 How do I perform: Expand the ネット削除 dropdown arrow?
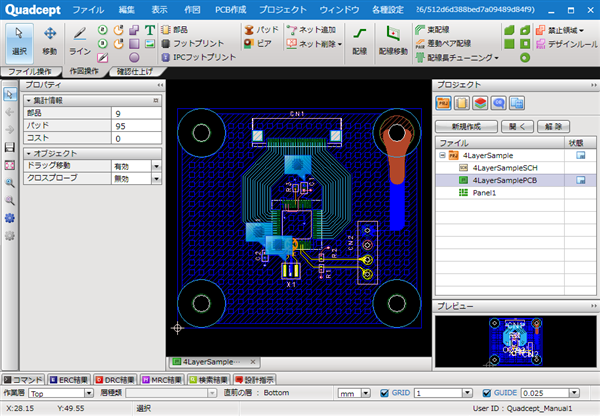[339, 44]
